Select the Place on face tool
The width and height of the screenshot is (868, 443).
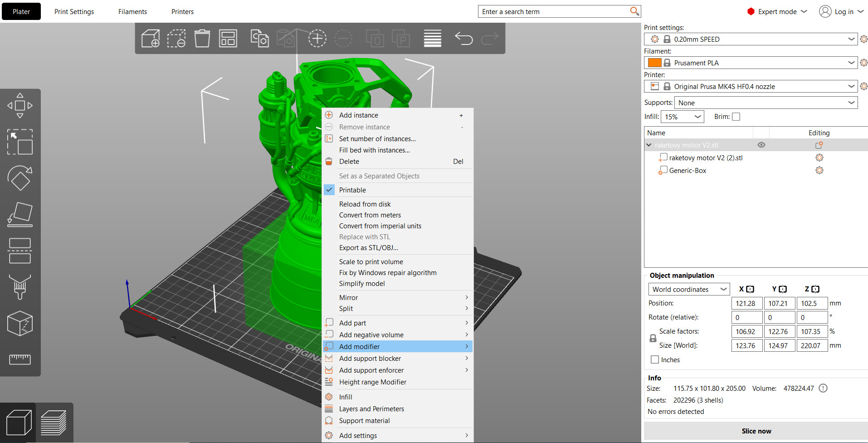click(20, 214)
